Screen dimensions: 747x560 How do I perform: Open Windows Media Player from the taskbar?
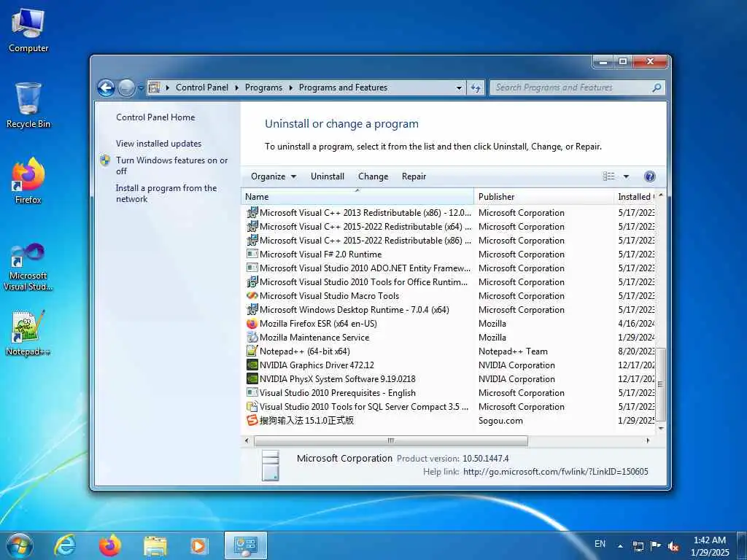[198, 546]
